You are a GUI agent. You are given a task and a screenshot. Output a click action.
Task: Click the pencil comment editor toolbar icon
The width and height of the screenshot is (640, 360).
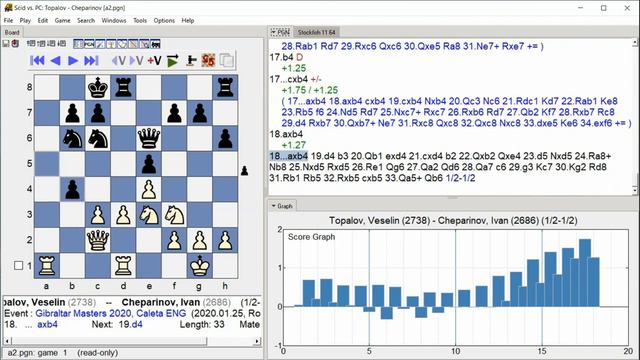[x=100, y=44]
